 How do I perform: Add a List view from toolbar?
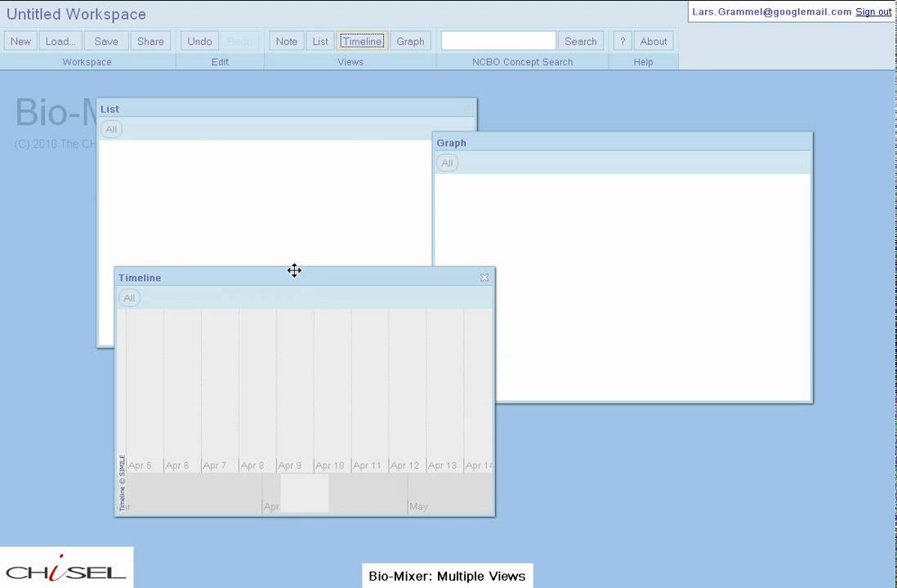click(x=320, y=41)
